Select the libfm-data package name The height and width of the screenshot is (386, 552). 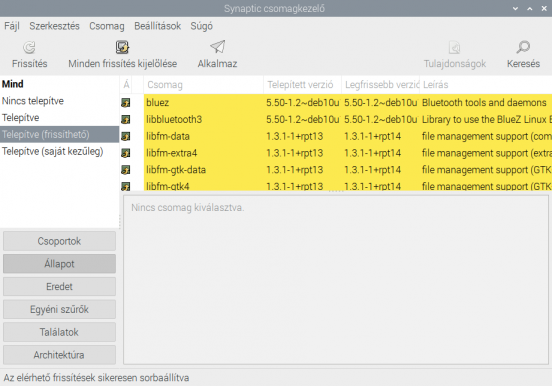[168, 136]
